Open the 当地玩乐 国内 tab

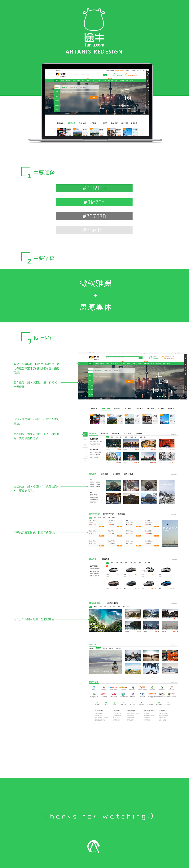(x=112, y=603)
